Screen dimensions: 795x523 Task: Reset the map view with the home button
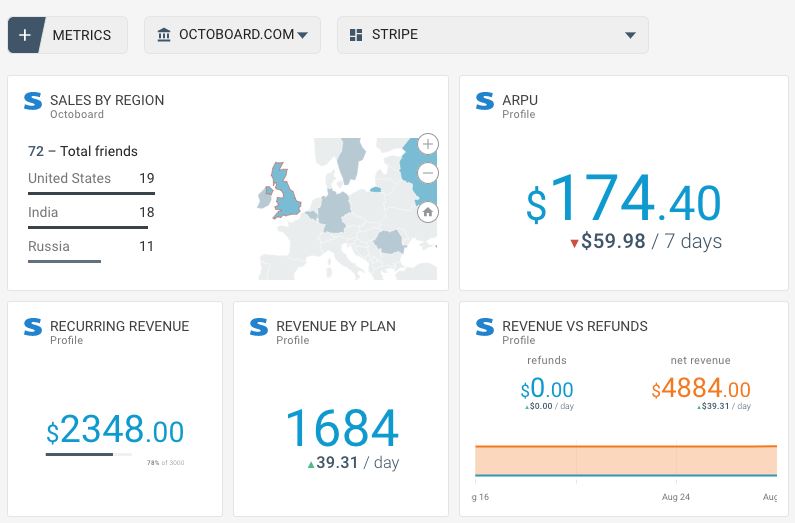[x=428, y=212]
